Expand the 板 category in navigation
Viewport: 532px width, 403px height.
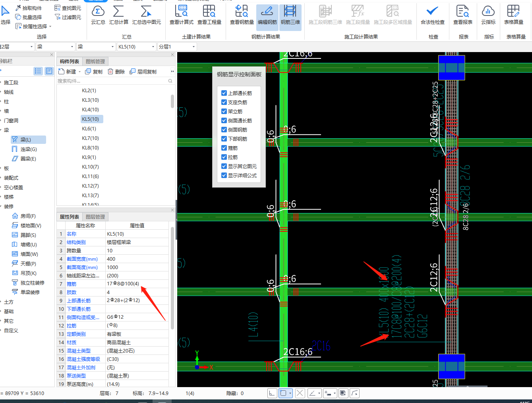coord(6,168)
